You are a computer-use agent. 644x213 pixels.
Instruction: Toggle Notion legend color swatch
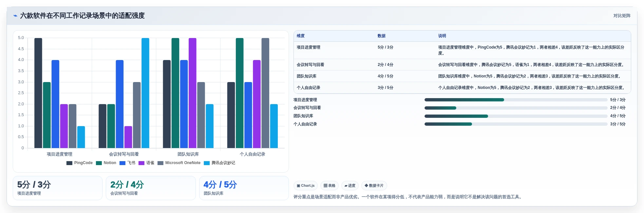click(99, 163)
